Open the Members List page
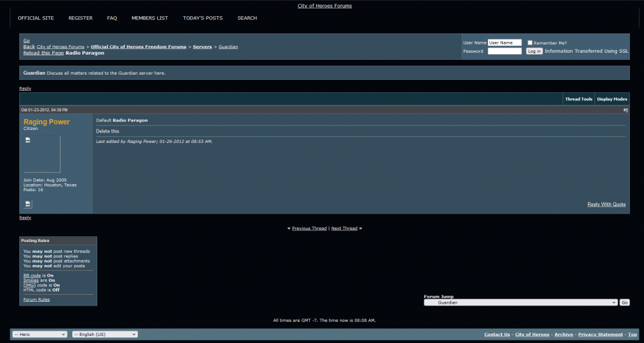 (x=149, y=18)
